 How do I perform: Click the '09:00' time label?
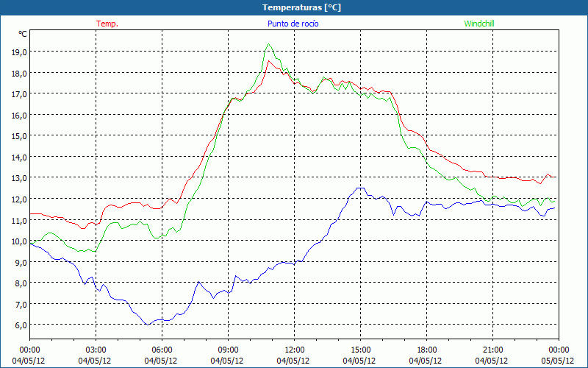coord(228,350)
